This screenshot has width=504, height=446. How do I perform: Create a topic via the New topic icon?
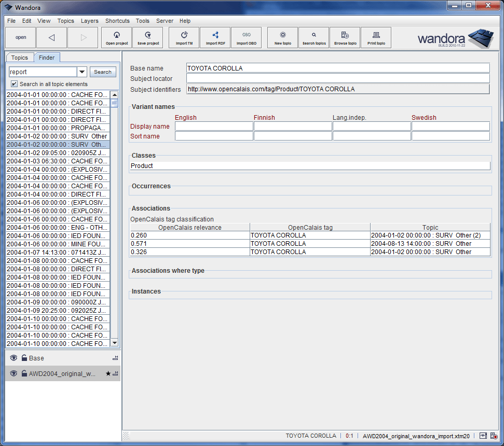(x=282, y=37)
